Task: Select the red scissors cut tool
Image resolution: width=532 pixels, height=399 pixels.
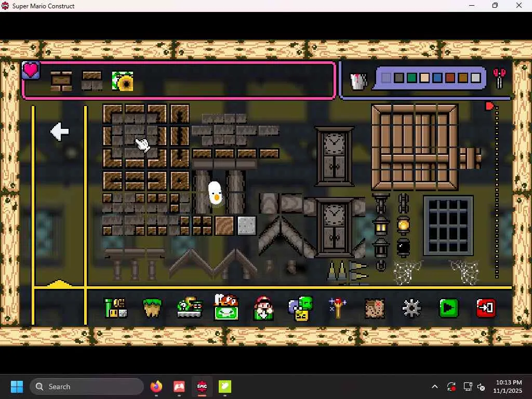Action: point(499,78)
